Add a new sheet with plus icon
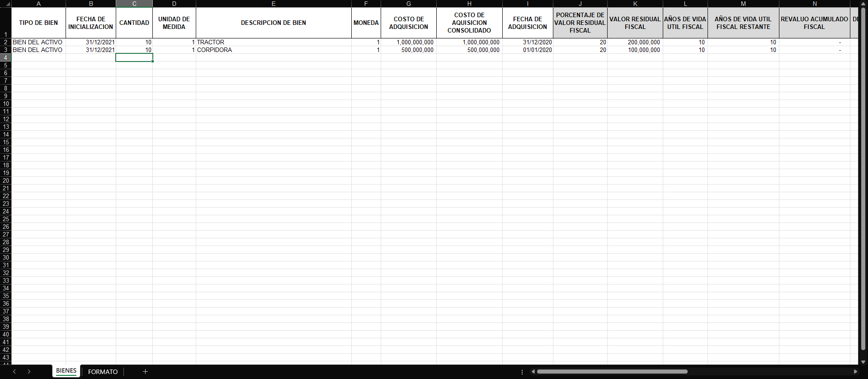Screen dimensions: 868x379 (145, 372)
